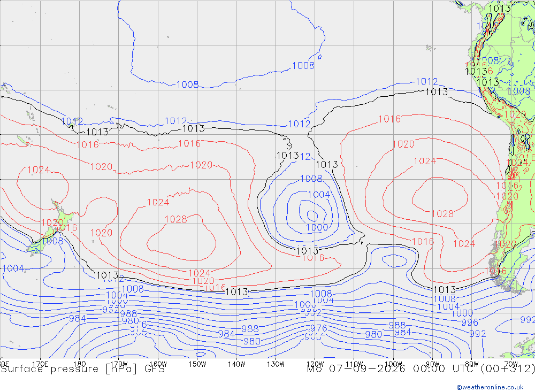Image resolution: width=535 pixels, height=392 pixels.
Task: Click the 150W longitude label
Action: 197,364
